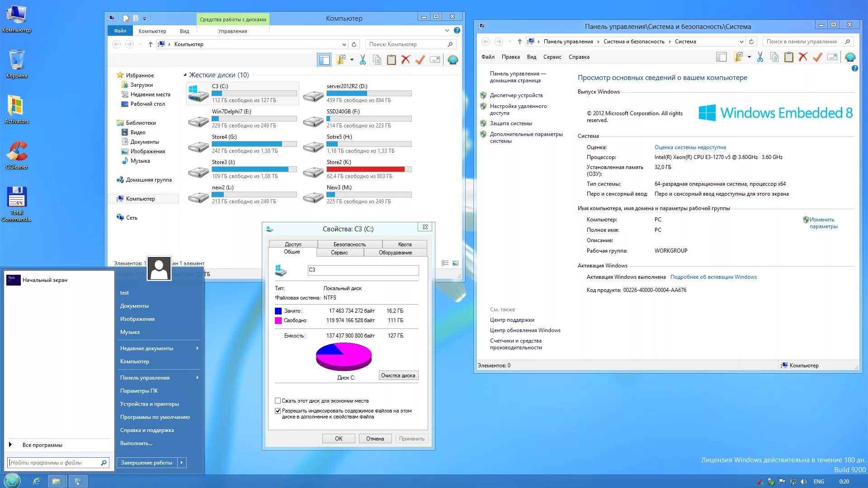Expand the 'Недавние документы' submenu arrow

coord(198,348)
